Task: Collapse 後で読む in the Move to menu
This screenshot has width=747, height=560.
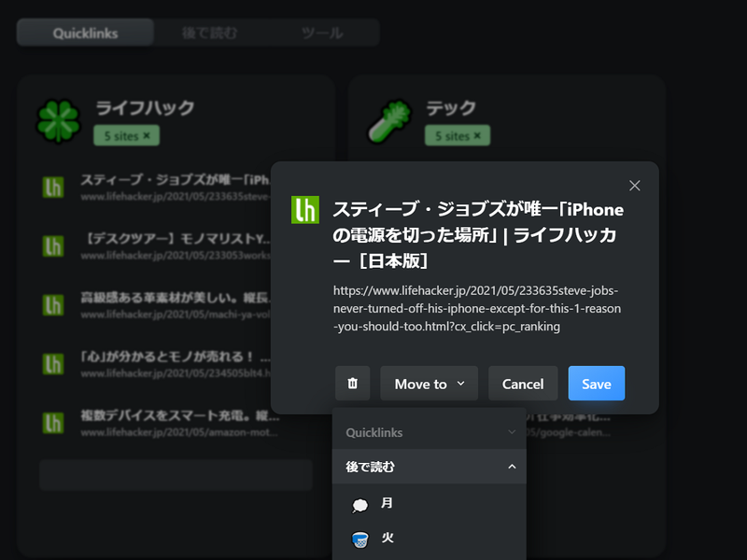Action: point(430,467)
